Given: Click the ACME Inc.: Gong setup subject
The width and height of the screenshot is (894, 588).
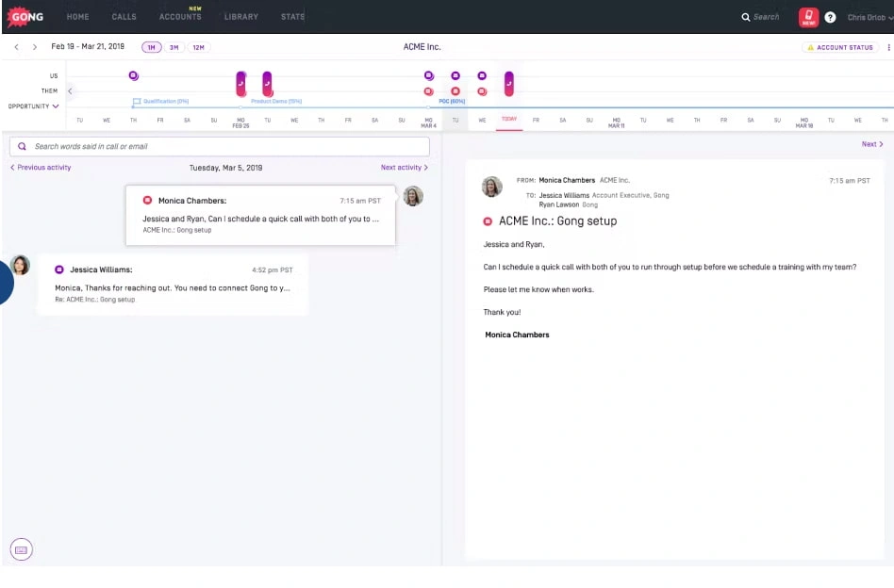Looking at the screenshot, I should coord(557,221).
